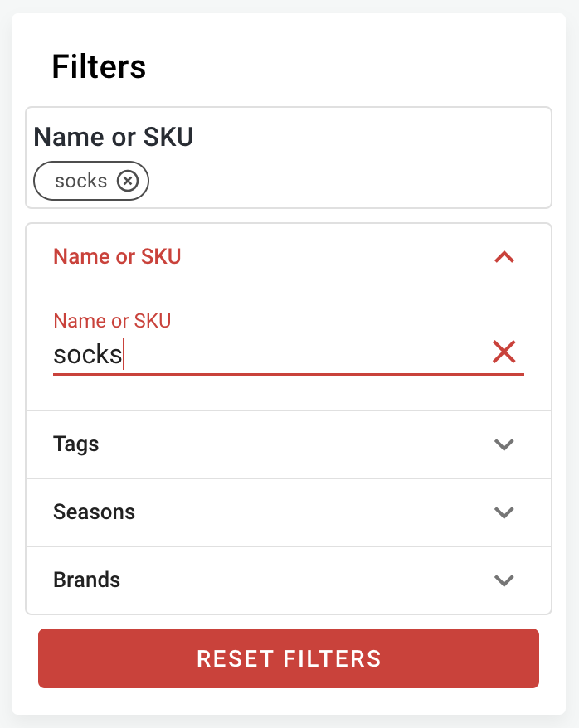
Task: Click the Filters panel heading
Action: [99, 66]
